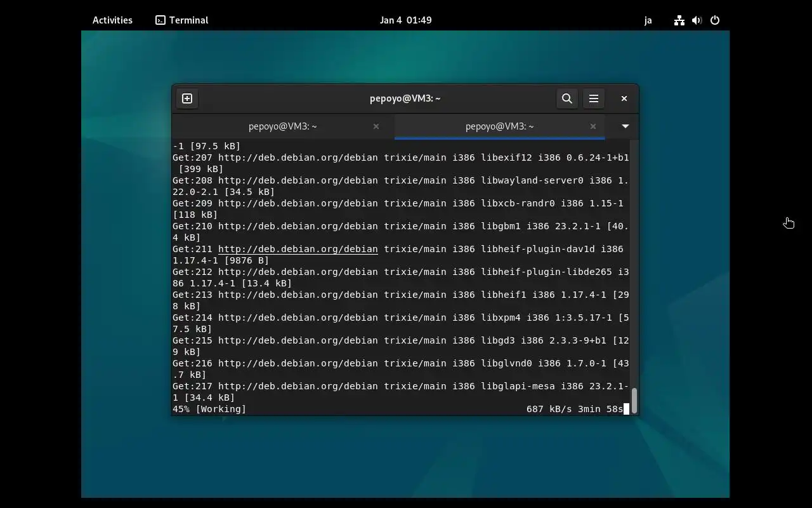Close the second terminal tab
The height and width of the screenshot is (508, 812).
click(x=593, y=126)
